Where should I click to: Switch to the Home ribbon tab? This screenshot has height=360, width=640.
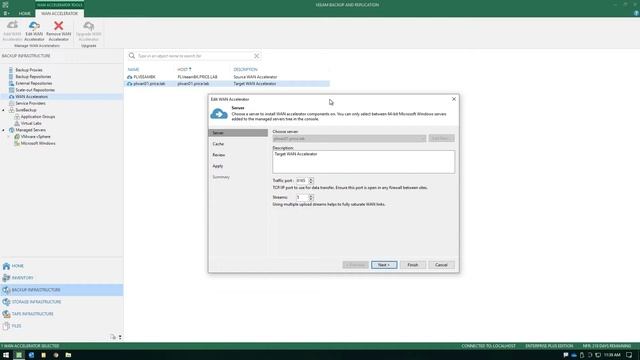[x=24, y=13]
